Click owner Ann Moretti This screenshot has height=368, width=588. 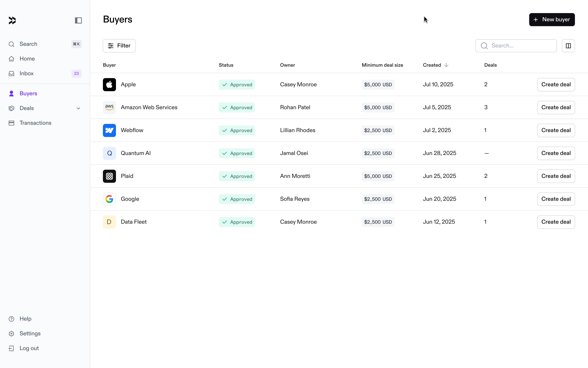tap(295, 176)
